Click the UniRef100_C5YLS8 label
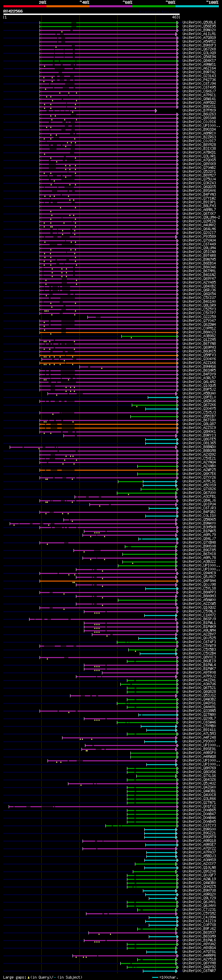This screenshot has width=222, height=980. tap(199, 589)
